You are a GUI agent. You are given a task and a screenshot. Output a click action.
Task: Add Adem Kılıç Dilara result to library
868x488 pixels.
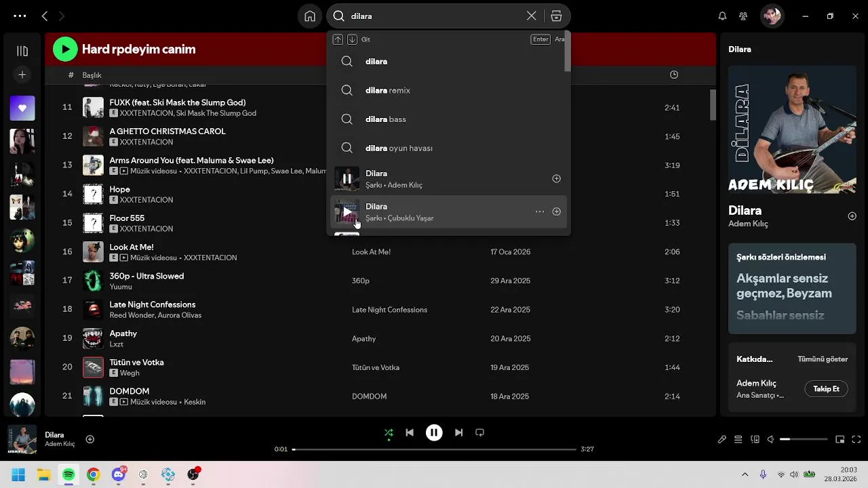point(556,179)
